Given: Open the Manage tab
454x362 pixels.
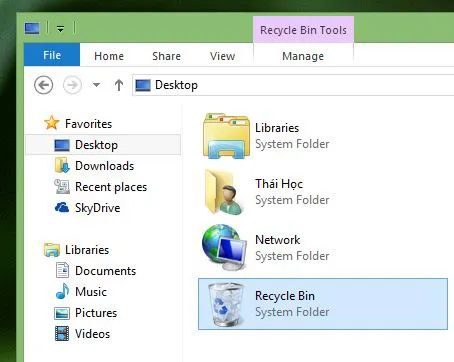Looking at the screenshot, I should click(303, 56).
